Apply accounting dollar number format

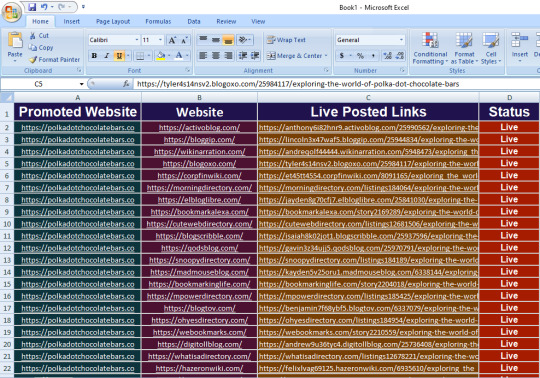(x=342, y=55)
